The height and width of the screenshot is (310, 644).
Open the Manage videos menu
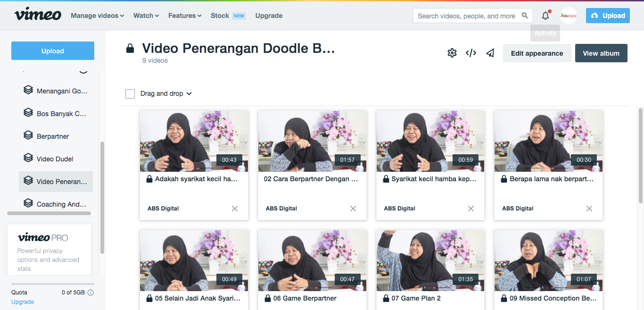pyautogui.click(x=97, y=16)
